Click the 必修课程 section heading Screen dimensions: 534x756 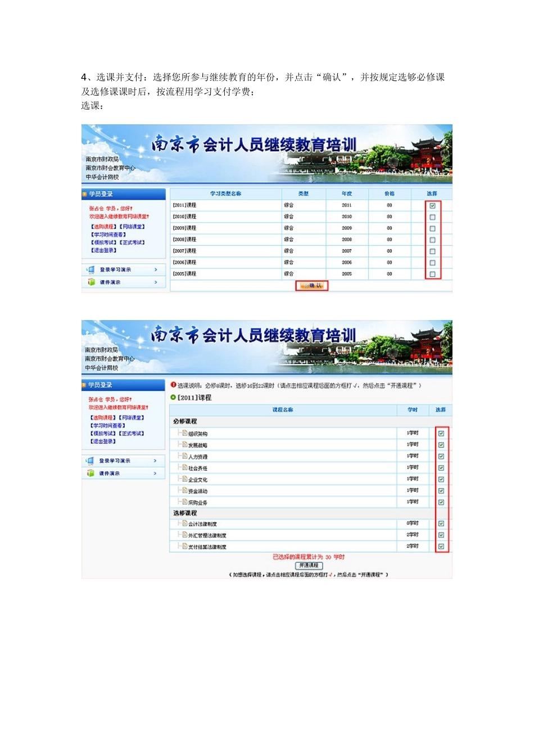[185, 421]
